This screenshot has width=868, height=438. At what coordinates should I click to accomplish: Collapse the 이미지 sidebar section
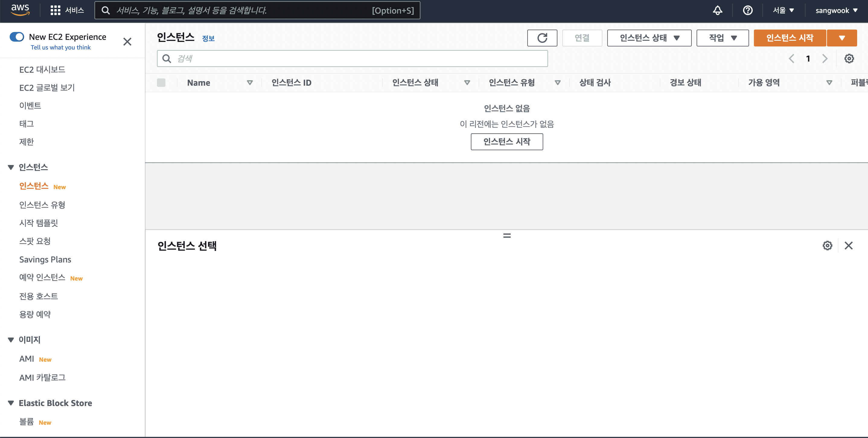(11, 340)
